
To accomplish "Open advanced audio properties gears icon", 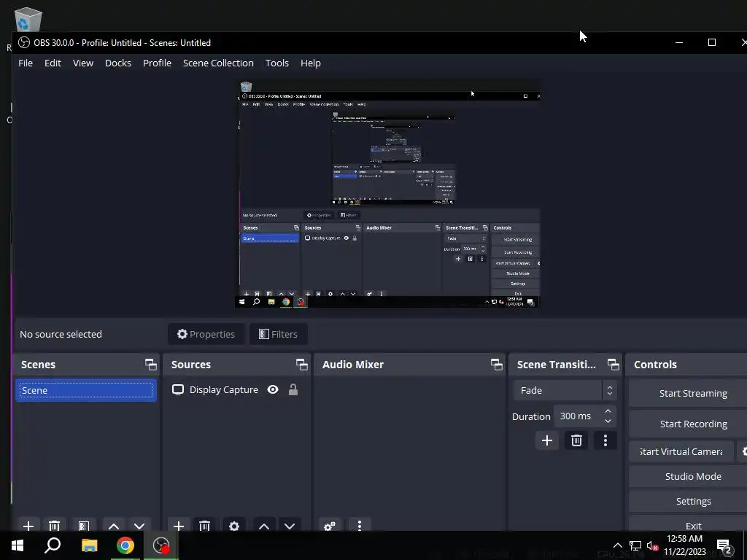I will (330, 526).
